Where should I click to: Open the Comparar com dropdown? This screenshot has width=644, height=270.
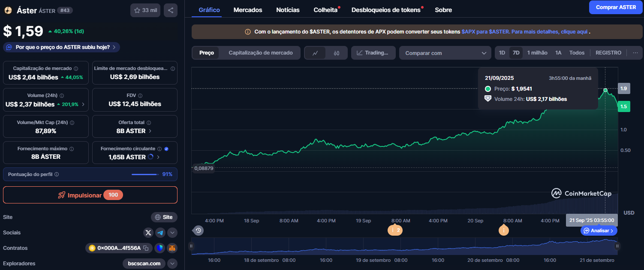point(445,53)
